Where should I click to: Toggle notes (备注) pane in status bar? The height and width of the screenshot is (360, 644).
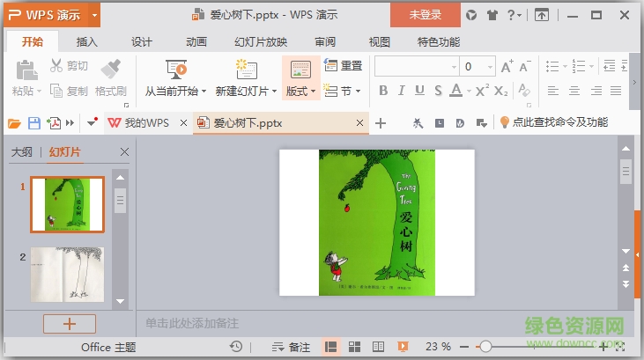pos(292,347)
